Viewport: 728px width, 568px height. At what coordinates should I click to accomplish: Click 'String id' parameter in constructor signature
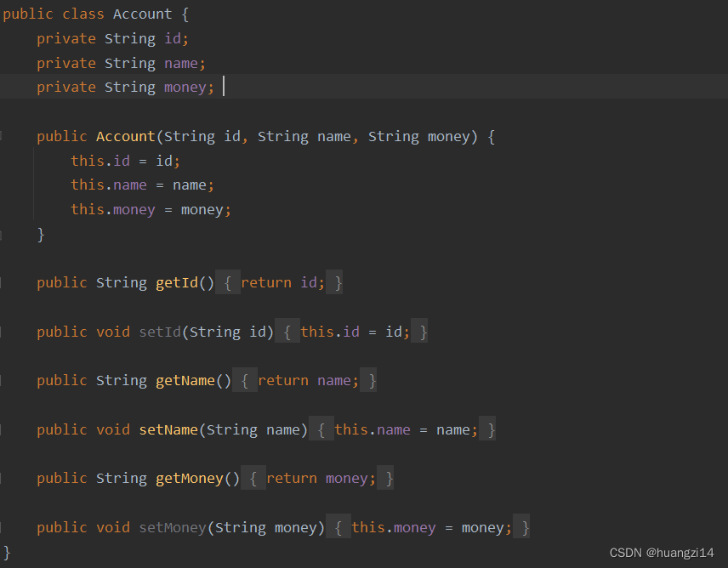tap(202, 136)
